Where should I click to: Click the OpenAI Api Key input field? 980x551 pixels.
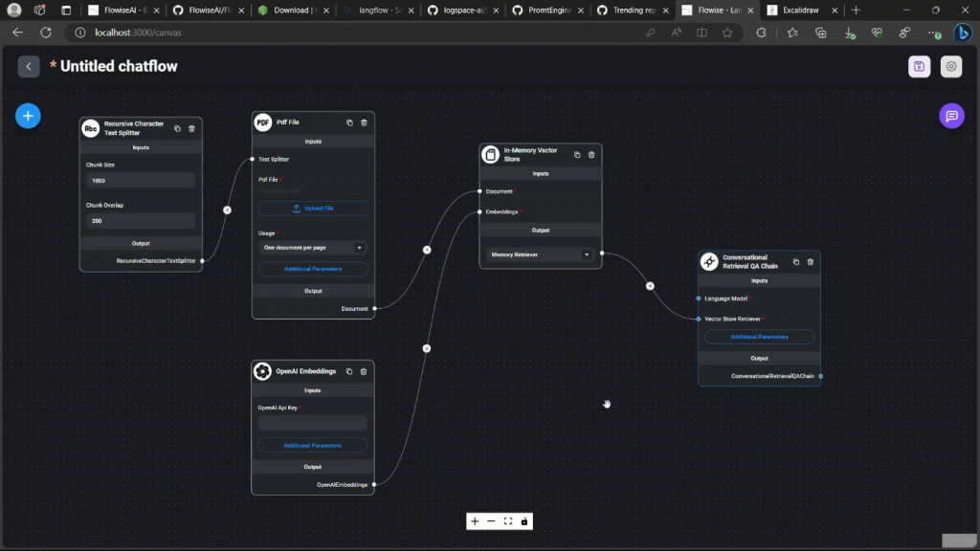click(x=313, y=423)
